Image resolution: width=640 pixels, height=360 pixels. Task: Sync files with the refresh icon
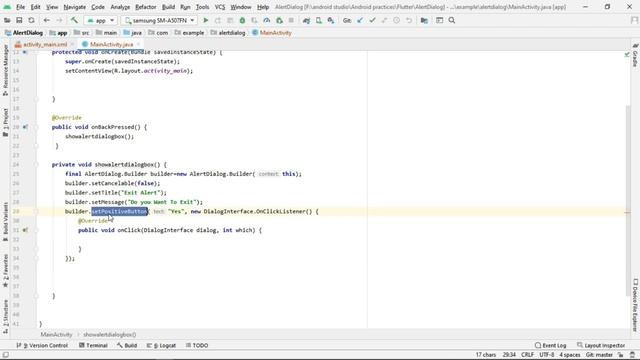[x=31, y=20]
